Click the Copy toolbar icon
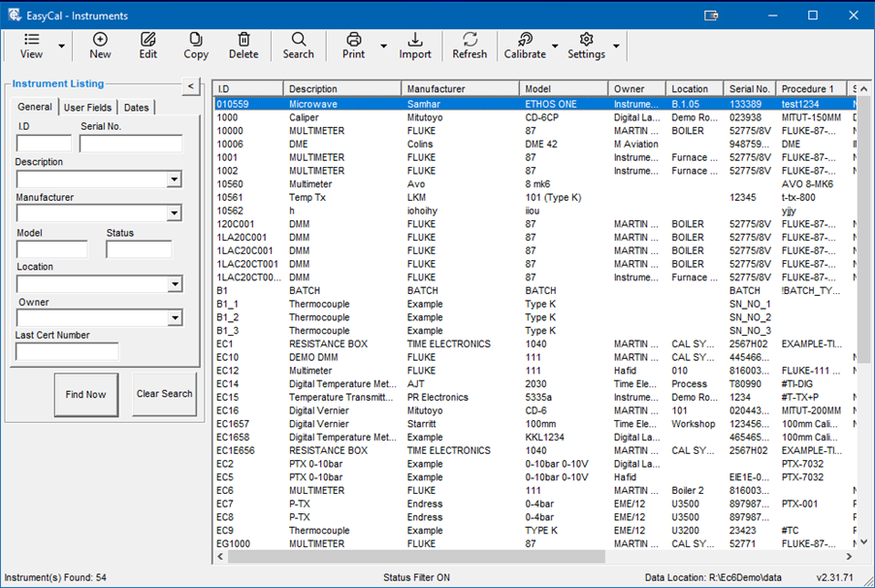This screenshot has width=875, height=588. coord(196,40)
